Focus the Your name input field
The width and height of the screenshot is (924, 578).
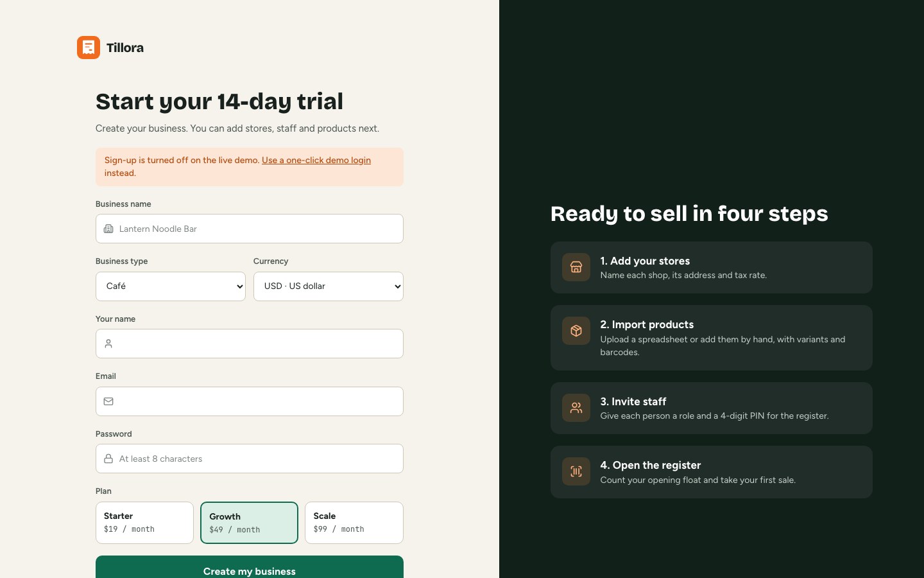[x=250, y=344]
